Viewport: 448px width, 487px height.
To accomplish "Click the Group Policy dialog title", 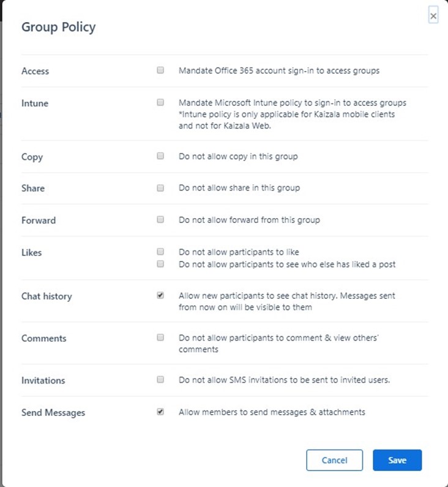I will [59, 28].
